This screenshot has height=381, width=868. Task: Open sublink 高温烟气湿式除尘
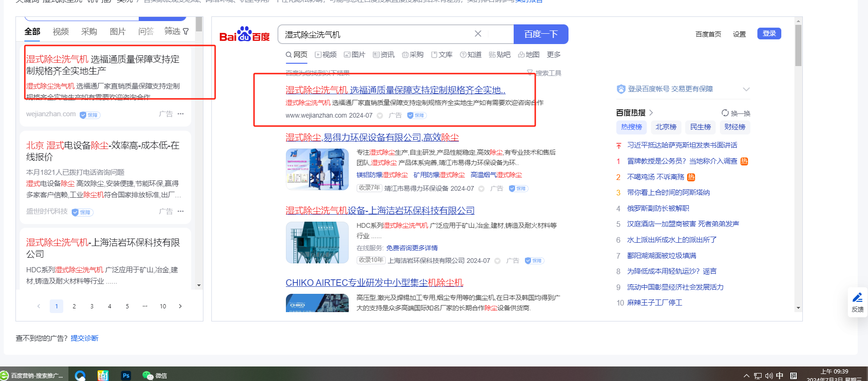(496, 175)
